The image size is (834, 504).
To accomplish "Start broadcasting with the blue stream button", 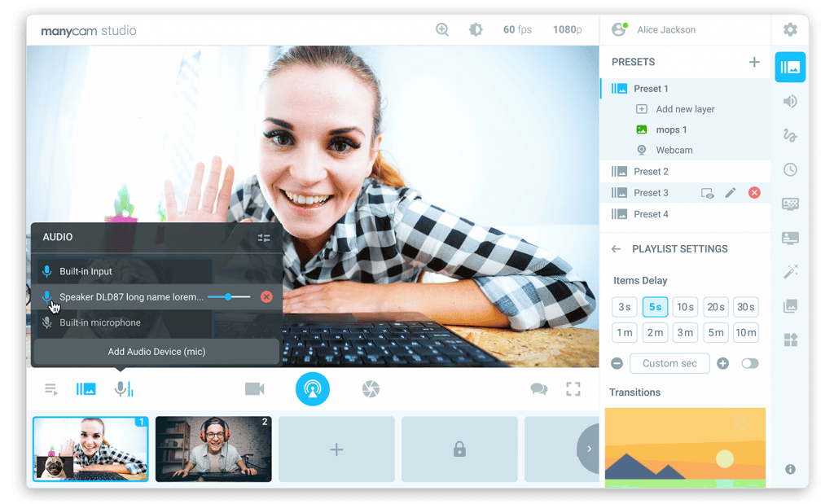I will 312,388.
